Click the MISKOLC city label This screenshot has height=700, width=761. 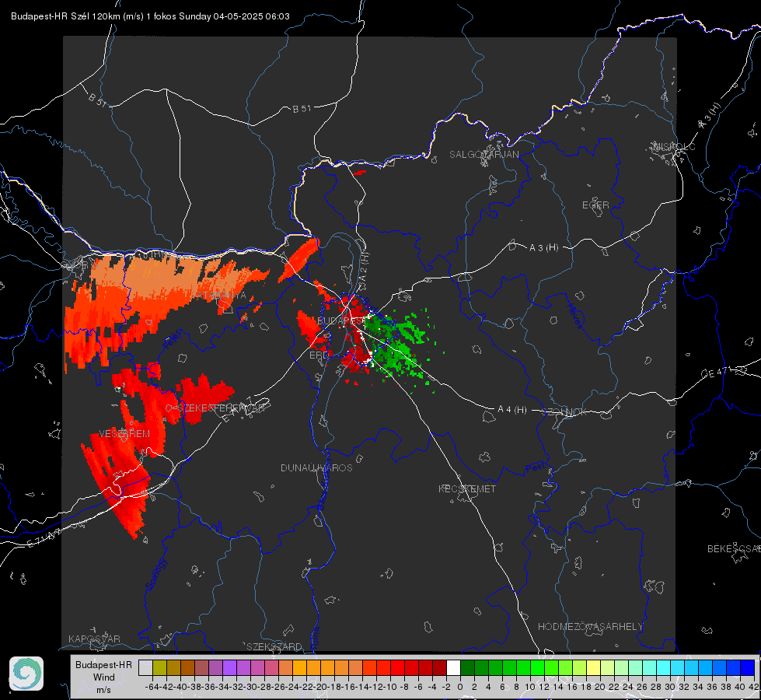[674, 146]
